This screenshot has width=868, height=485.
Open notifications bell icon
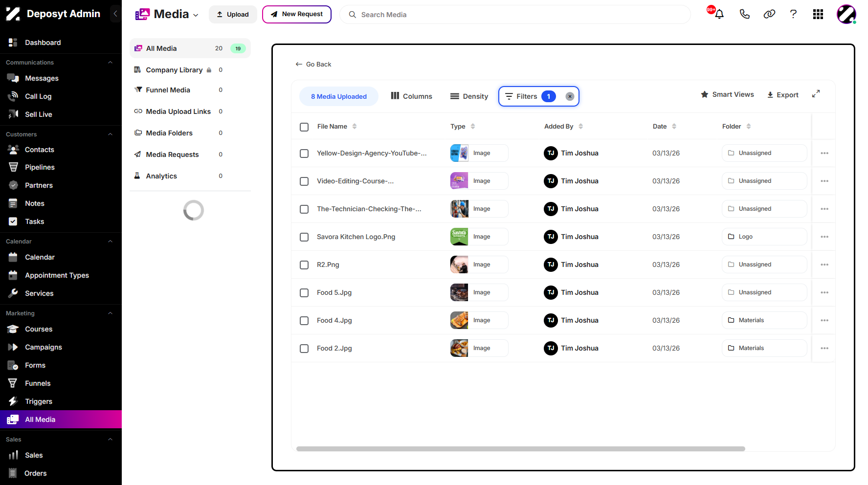click(719, 14)
